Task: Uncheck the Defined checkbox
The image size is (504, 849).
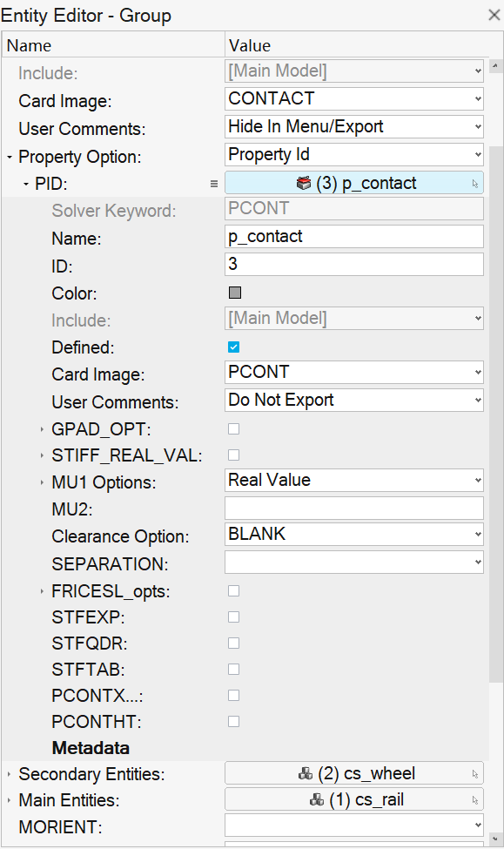Action: (x=234, y=347)
